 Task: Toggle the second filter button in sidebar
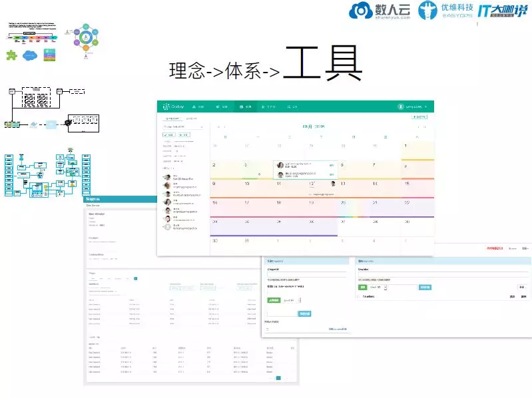click(x=184, y=135)
